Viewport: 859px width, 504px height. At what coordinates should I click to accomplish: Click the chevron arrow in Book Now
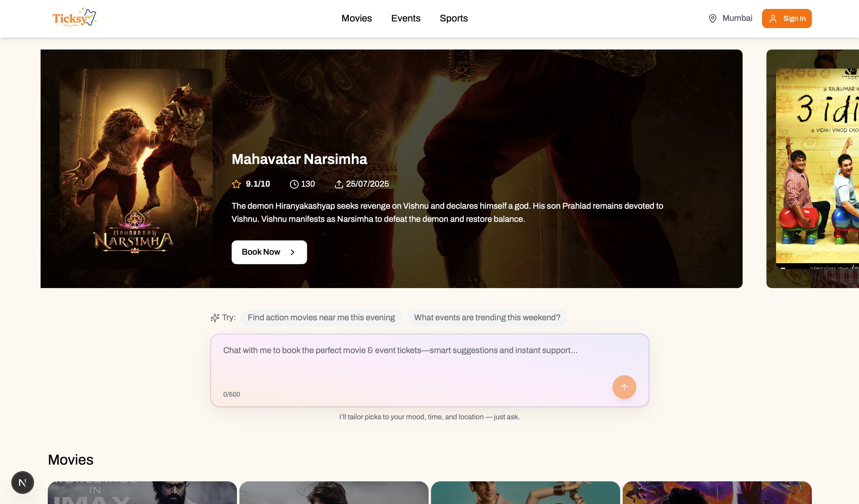pyautogui.click(x=292, y=252)
